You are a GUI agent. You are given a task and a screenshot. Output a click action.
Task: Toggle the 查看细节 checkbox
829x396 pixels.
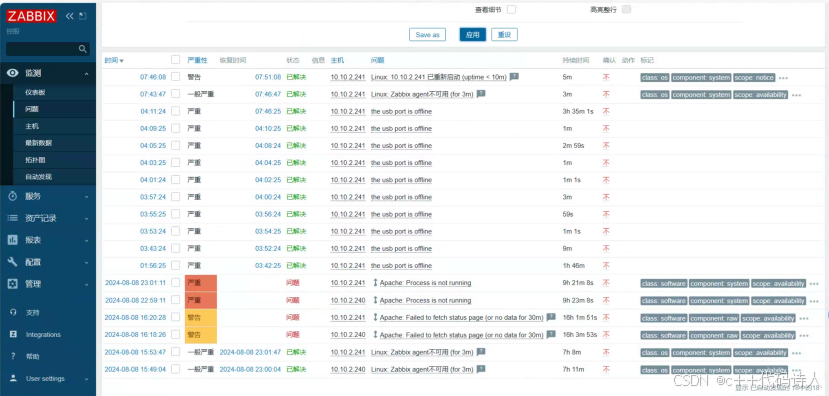tap(511, 10)
